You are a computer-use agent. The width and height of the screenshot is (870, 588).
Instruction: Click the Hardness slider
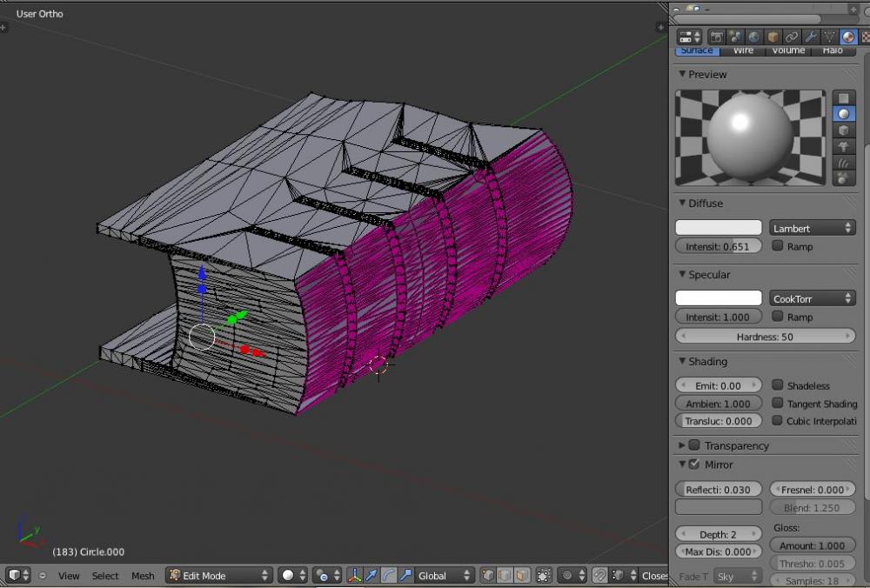[765, 337]
